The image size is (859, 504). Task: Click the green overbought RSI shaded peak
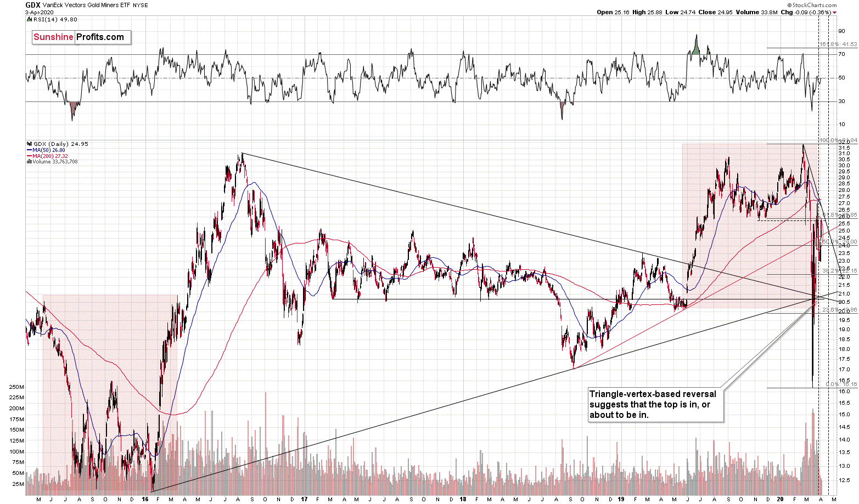[x=696, y=48]
